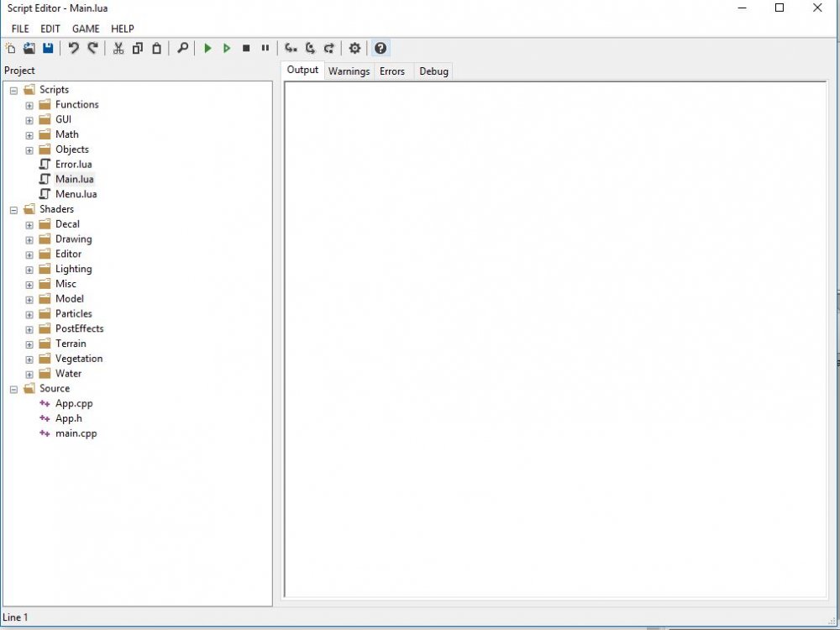Click the New file toolbar icon
This screenshot has height=630, width=840.
[10, 48]
